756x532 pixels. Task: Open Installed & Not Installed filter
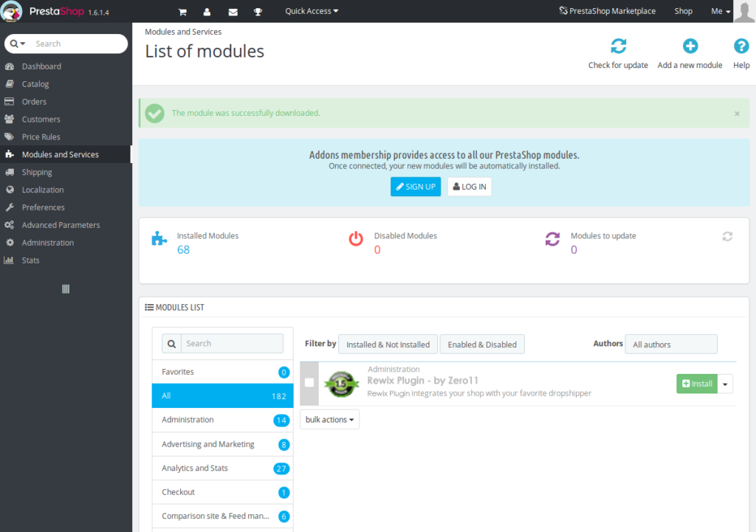pyautogui.click(x=388, y=344)
